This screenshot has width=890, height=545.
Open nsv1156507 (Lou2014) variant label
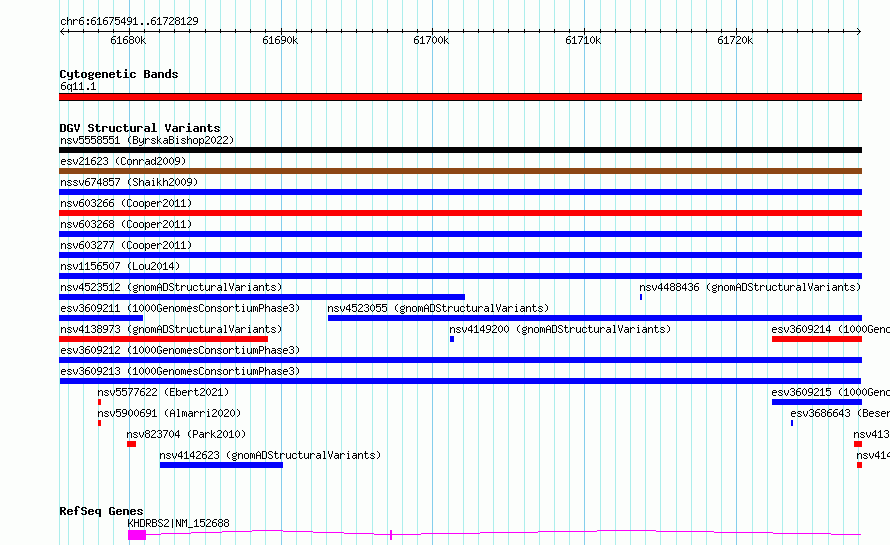(120, 266)
